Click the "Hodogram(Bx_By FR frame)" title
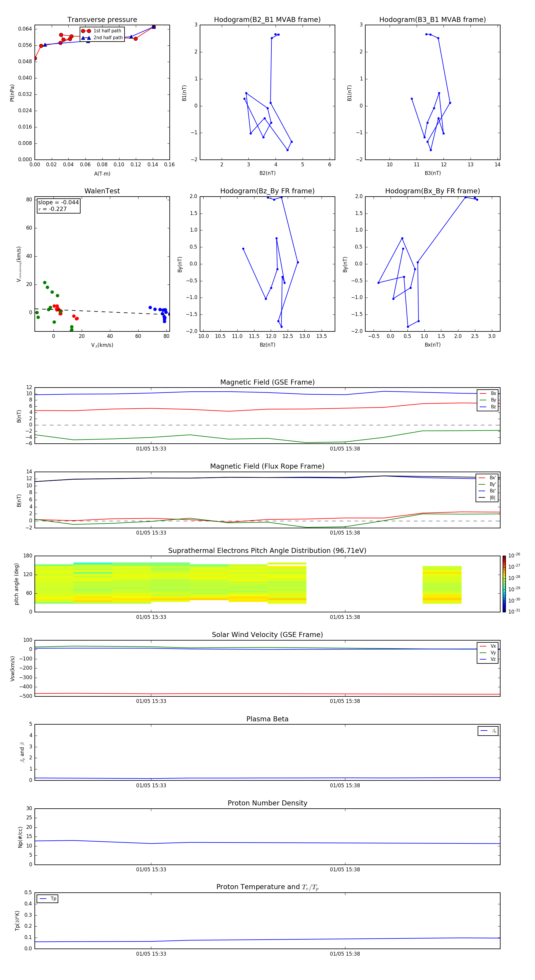The image size is (535, 980). (432, 191)
